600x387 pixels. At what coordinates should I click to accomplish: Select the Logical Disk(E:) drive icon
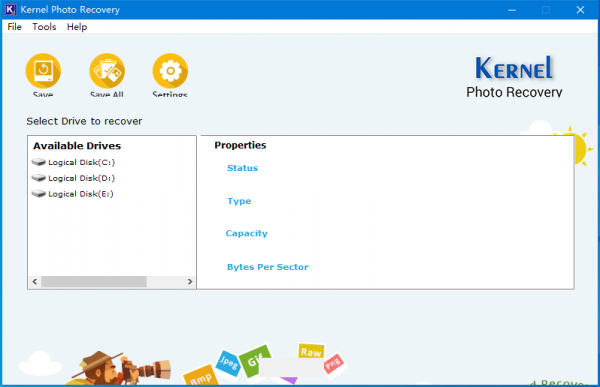click(x=39, y=194)
